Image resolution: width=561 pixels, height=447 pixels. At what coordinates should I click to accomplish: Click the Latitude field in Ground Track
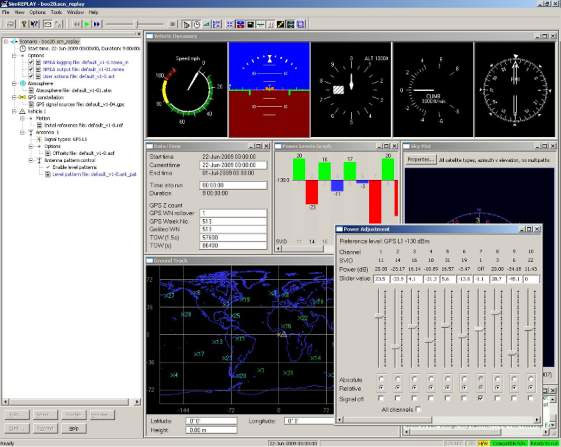click(211, 421)
